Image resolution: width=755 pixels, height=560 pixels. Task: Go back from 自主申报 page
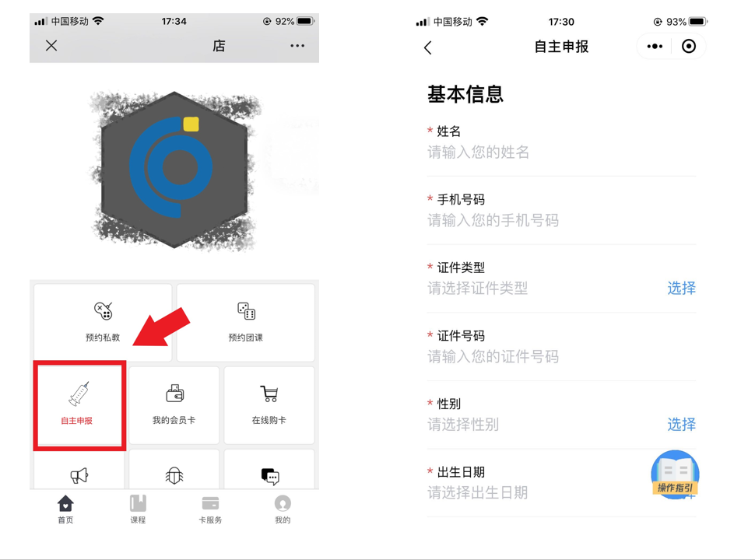point(428,47)
